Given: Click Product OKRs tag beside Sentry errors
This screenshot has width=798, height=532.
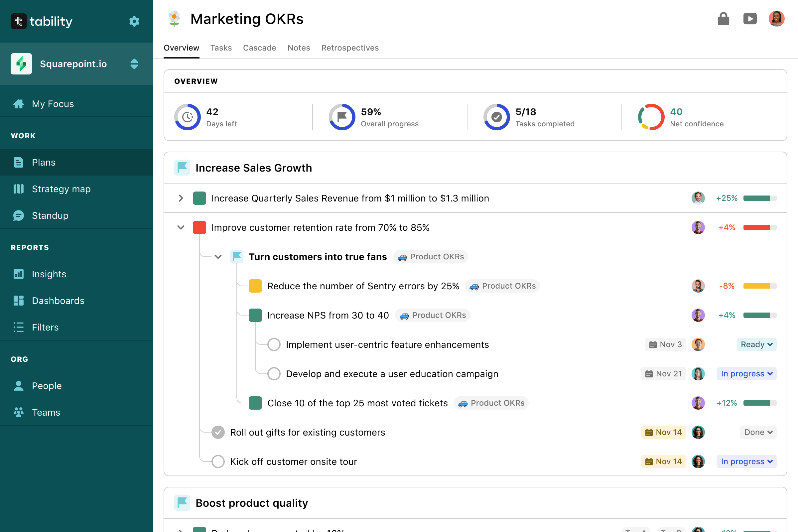Looking at the screenshot, I should point(502,286).
